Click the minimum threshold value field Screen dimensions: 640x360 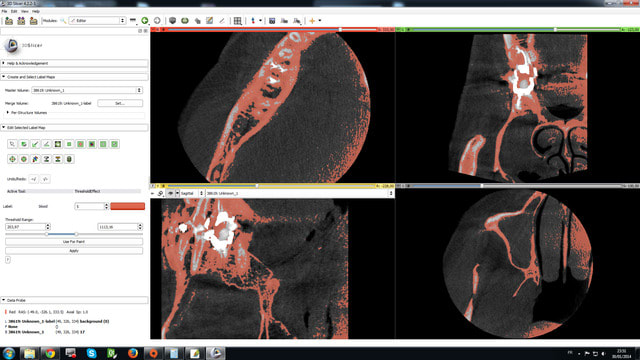28,227
